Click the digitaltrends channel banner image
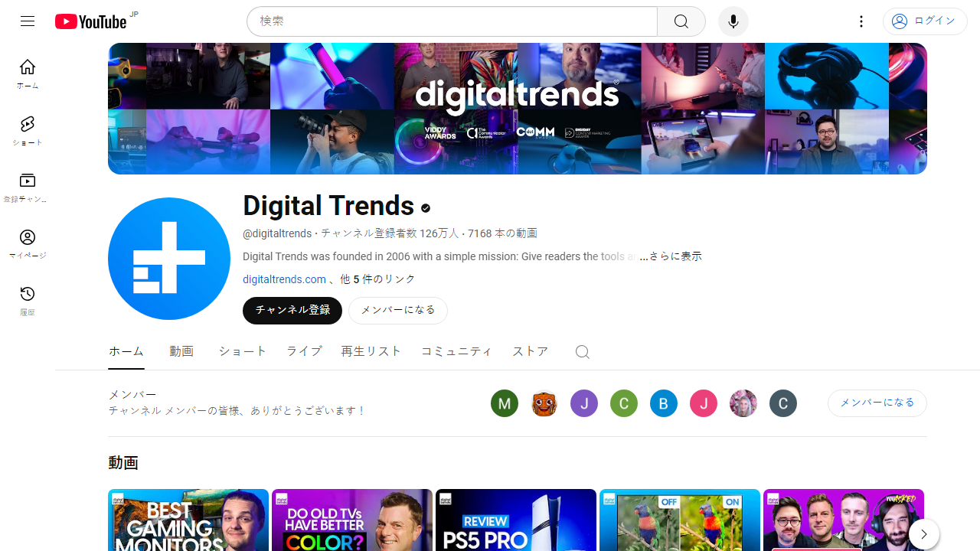Viewport: 980px width, 551px height. [518, 109]
